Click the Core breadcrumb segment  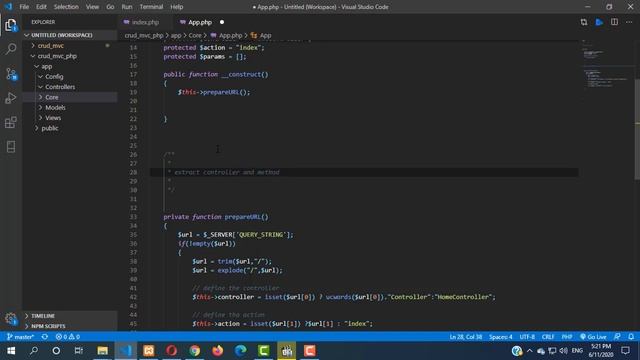pyautogui.click(x=195, y=36)
